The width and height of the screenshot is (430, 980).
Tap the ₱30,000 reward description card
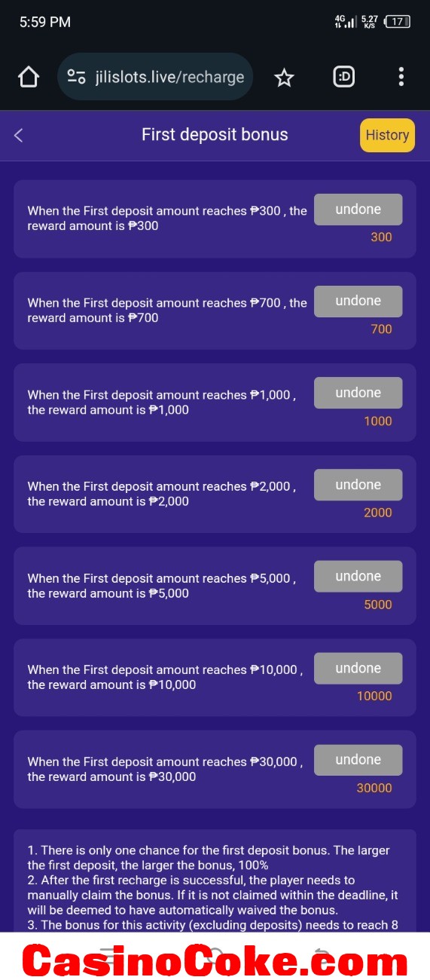(x=215, y=770)
